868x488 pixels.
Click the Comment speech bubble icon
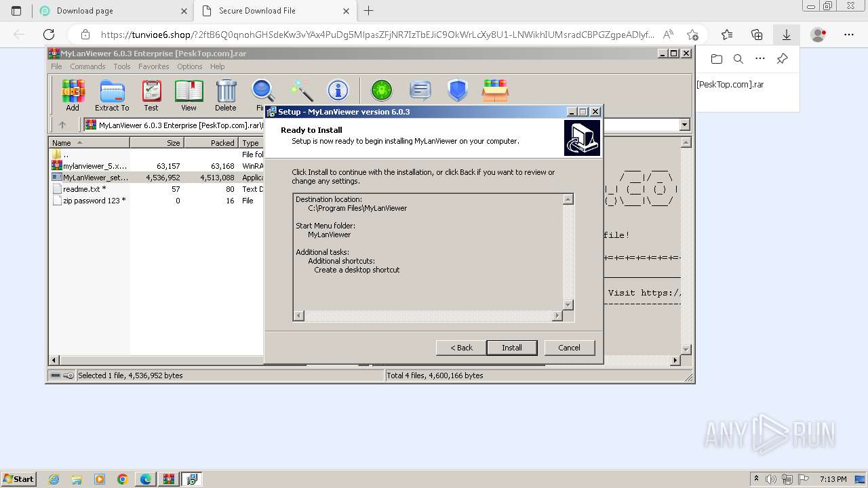tap(420, 90)
